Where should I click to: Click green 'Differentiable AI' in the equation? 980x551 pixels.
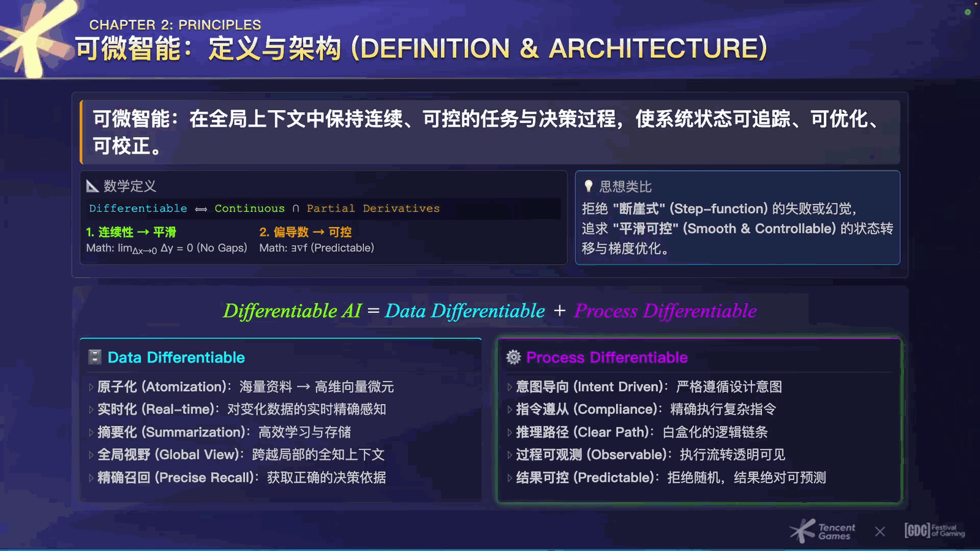(293, 311)
